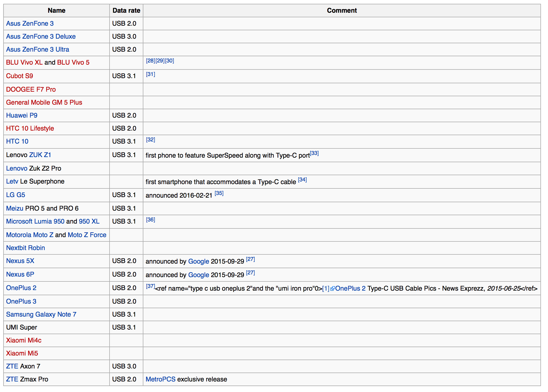This screenshot has width=548, height=392.
Task: Open the Asus ZenFone 3 Deluxe link
Action: (41, 36)
